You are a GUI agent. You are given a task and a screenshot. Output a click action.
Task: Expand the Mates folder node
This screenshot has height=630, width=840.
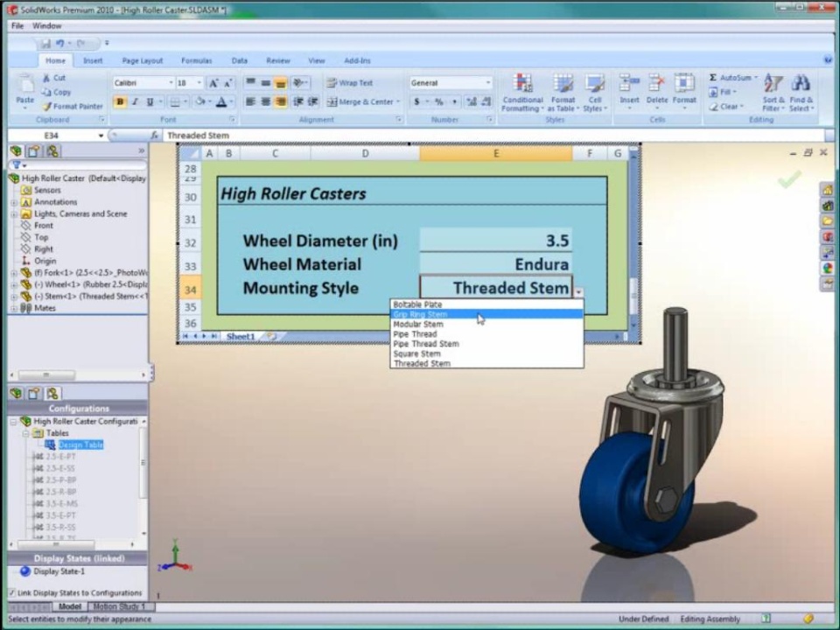pos(13,308)
